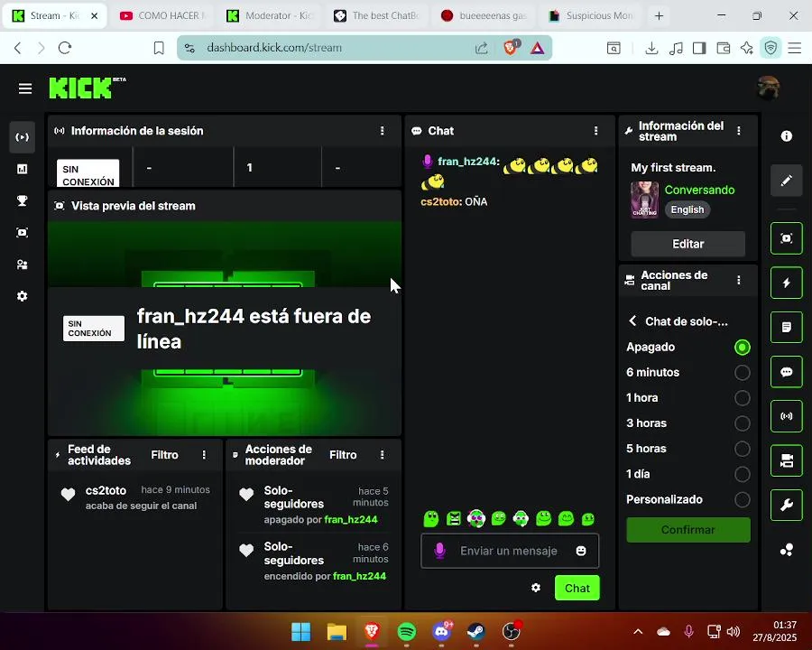Click the Editar button in stream info
This screenshot has width=812, height=650.
687,244
